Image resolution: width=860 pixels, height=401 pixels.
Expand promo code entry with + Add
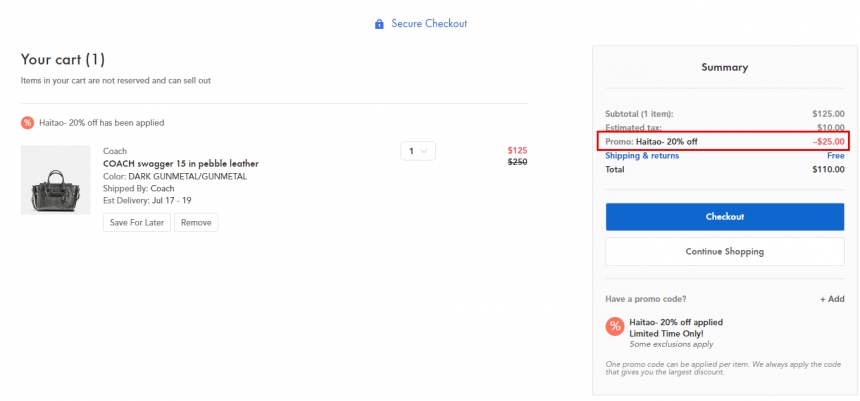point(832,299)
